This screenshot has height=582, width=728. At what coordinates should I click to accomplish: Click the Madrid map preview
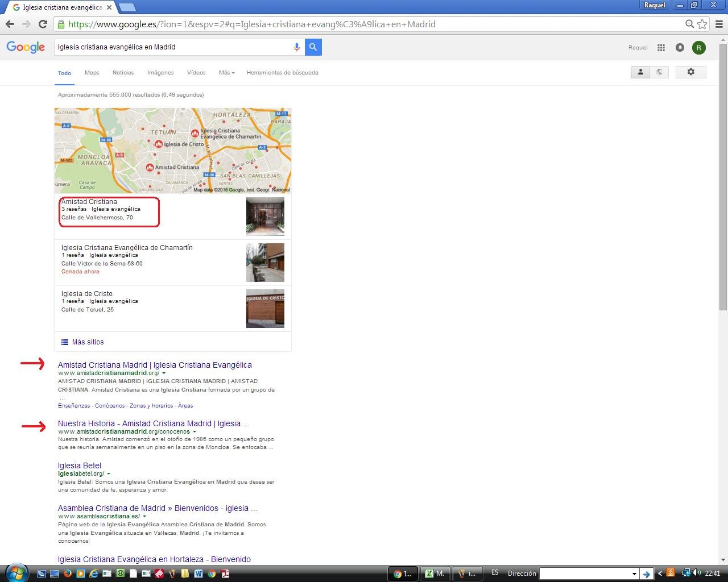[173, 151]
